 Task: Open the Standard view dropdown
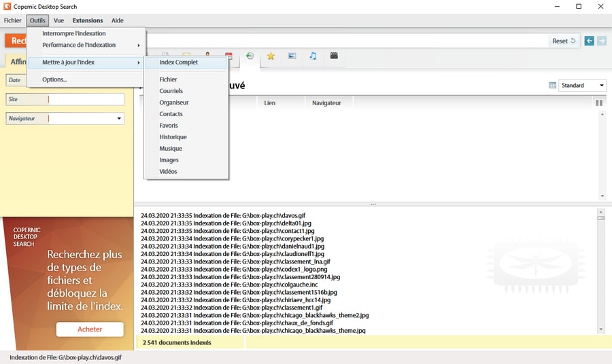click(582, 86)
